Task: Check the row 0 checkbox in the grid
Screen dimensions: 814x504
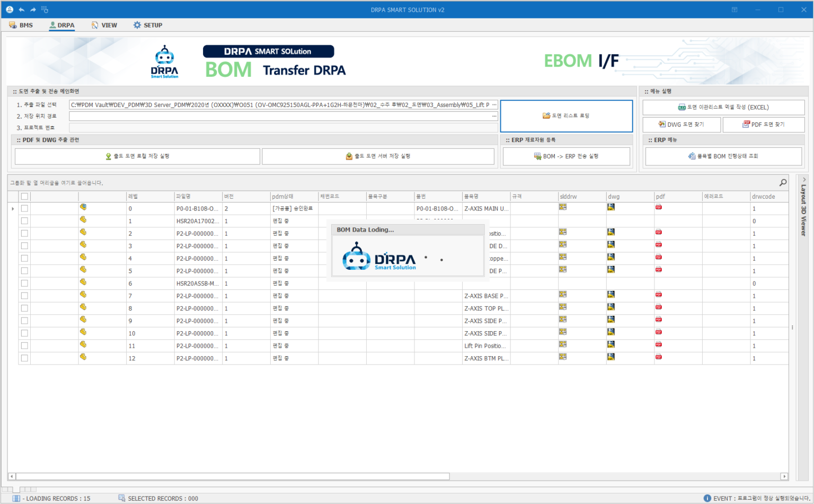Action: click(x=24, y=208)
